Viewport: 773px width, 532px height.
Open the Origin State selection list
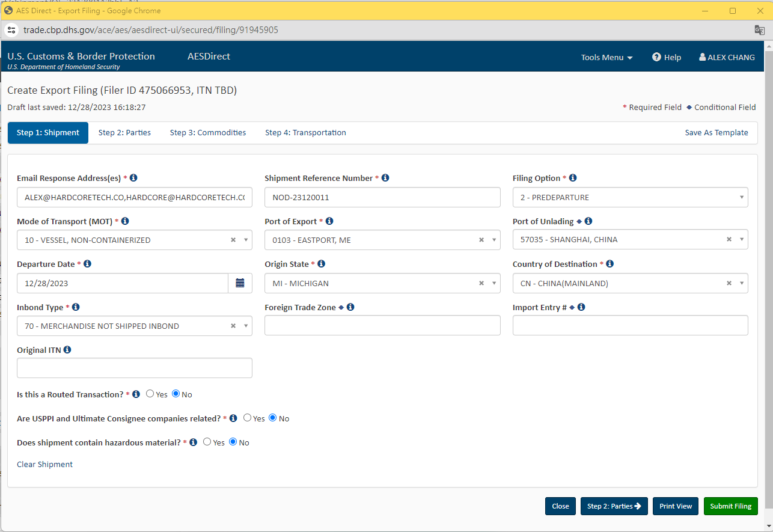click(x=492, y=283)
